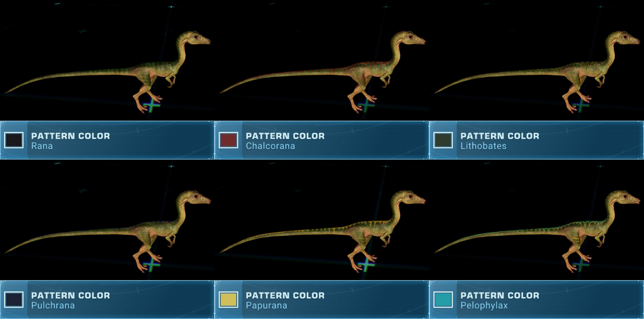644x319 pixels.
Task: Choose the Pulchrana pattern color option
Action: 107,300
